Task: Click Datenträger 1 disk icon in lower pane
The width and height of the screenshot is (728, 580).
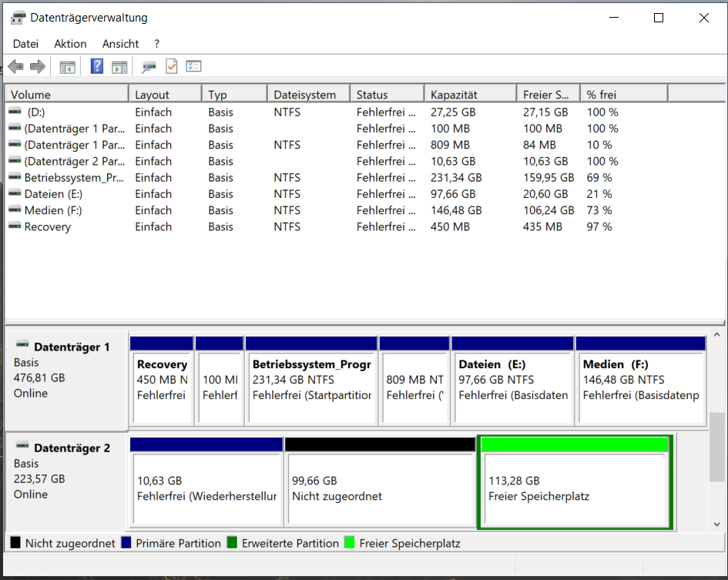Action: point(22,344)
